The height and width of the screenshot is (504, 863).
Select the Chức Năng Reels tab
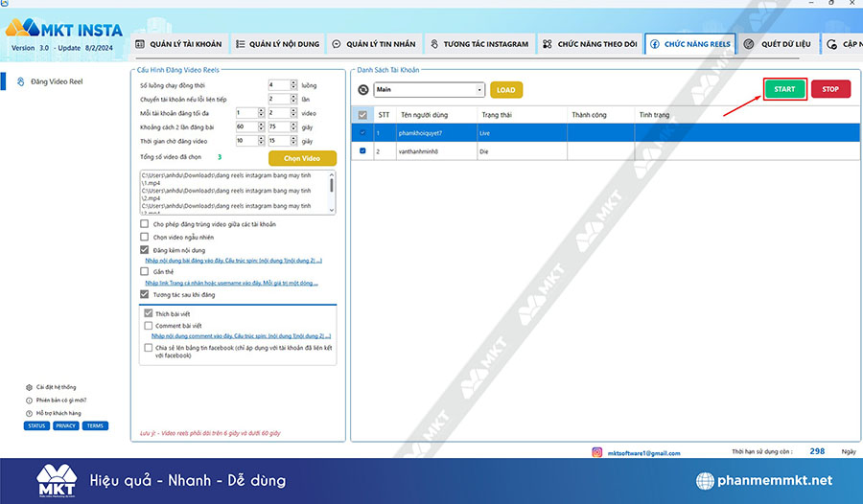(690, 44)
